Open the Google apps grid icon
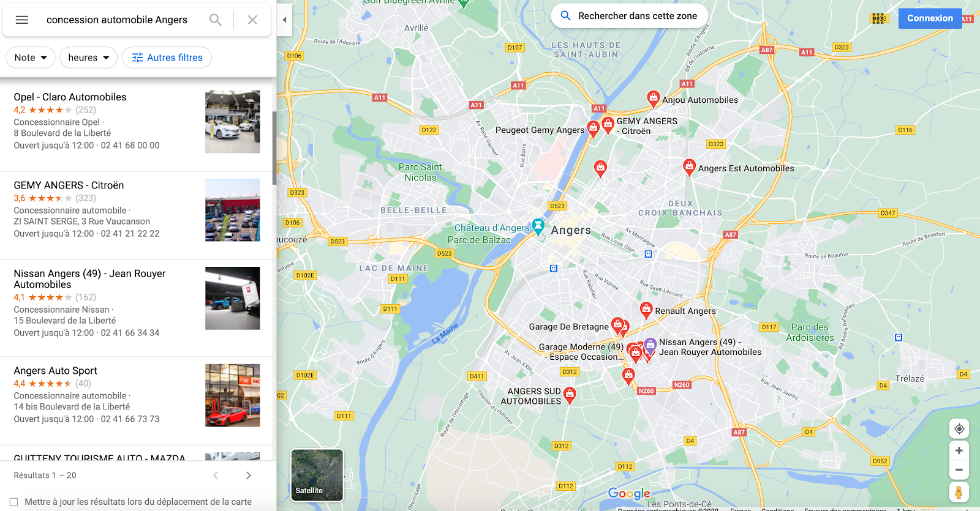Screen dimensions: 980x511 coord(880,18)
